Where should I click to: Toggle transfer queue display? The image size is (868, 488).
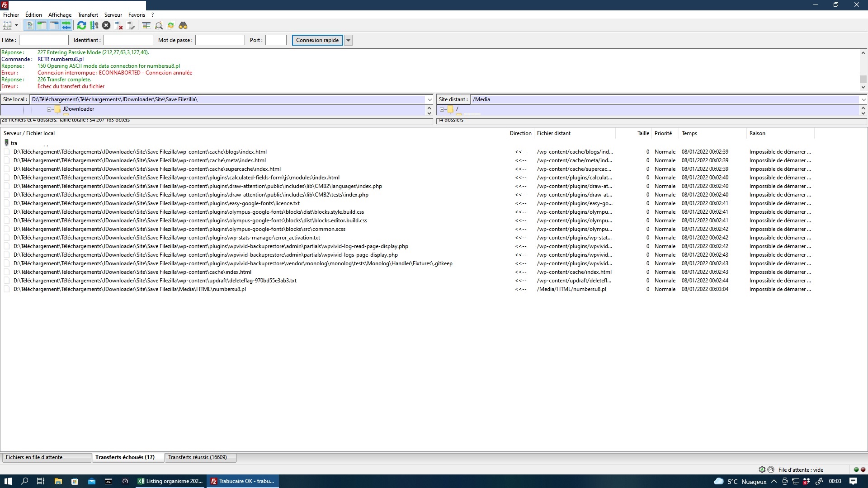pos(66,25)
